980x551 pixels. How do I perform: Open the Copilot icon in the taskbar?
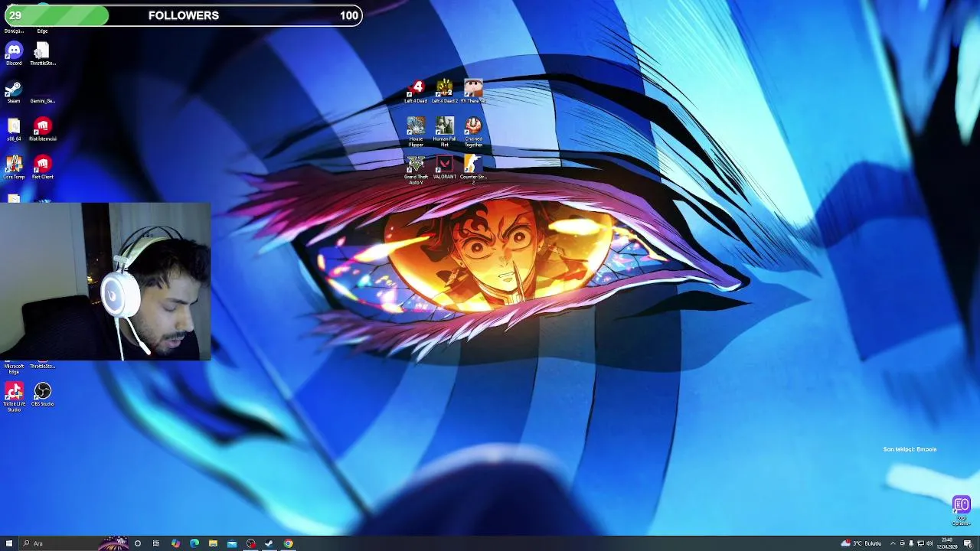[x=175, y=543]
